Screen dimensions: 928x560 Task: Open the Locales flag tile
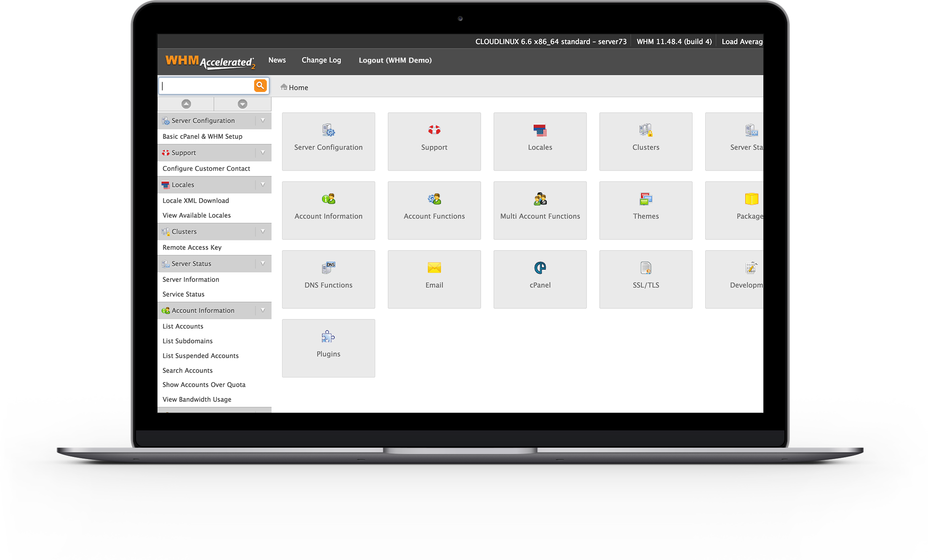point(540,141)
